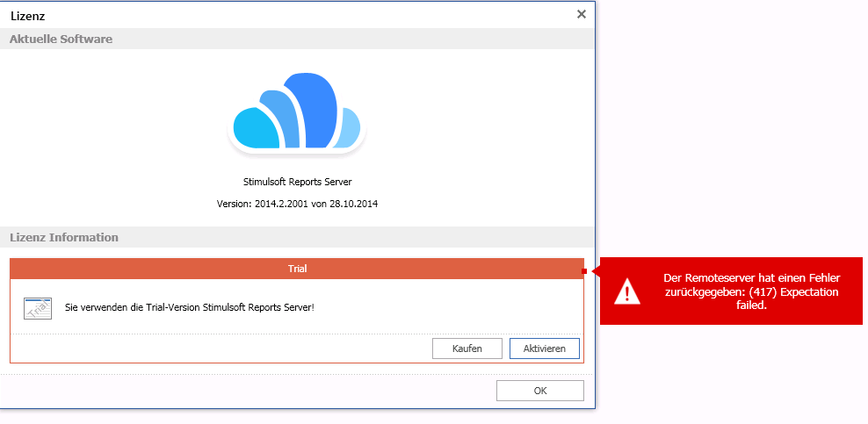Screen dimensions: 868x424
Task: Click the Trial document icon
Action: click(38, 308)
